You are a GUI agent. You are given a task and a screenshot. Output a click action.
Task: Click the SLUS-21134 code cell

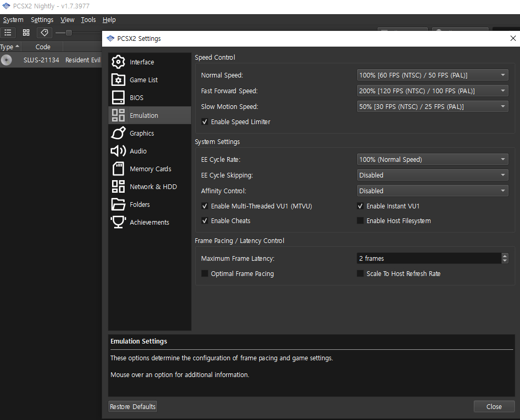pos(41,60)
